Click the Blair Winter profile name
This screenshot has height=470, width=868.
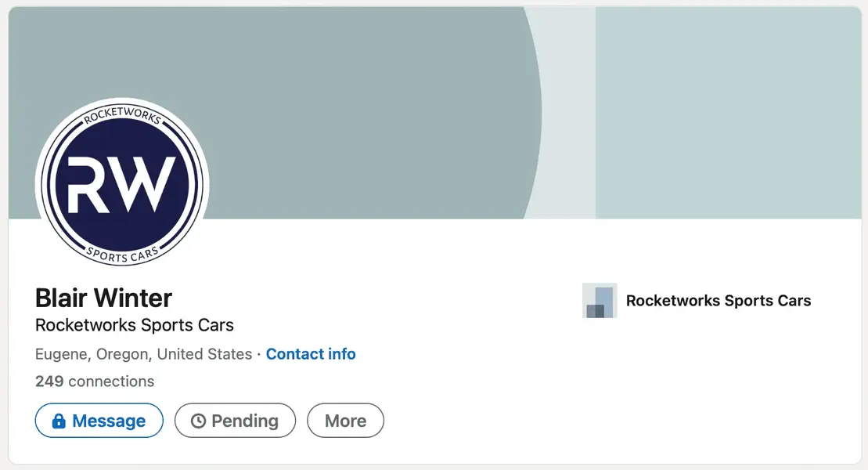(103, 298)
